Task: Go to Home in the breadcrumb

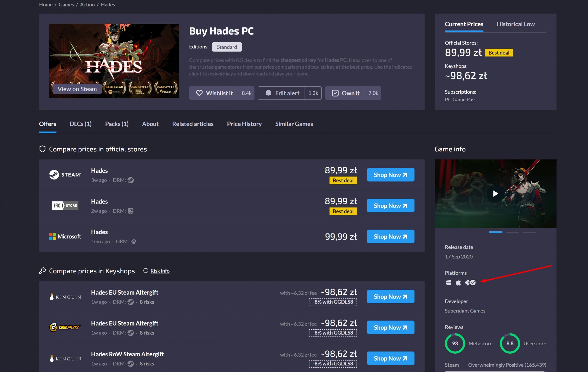Action: 46,4
